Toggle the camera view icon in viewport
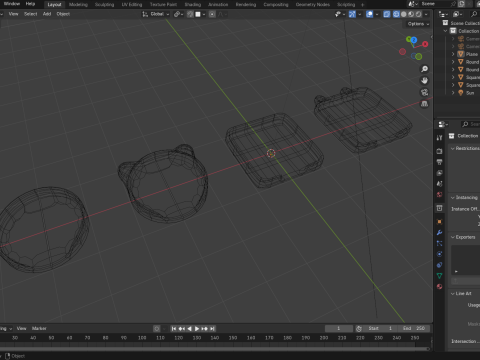 click(x=424, y=92)
